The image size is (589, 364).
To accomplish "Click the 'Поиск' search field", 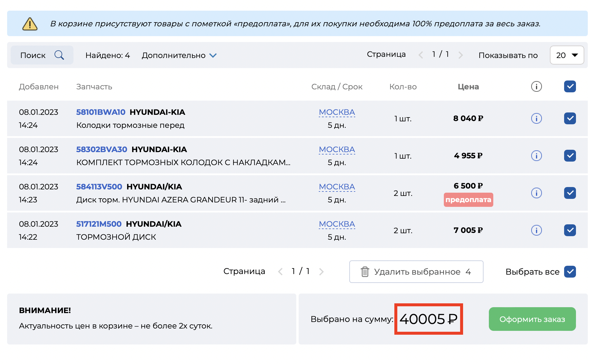I will point(33,55).
